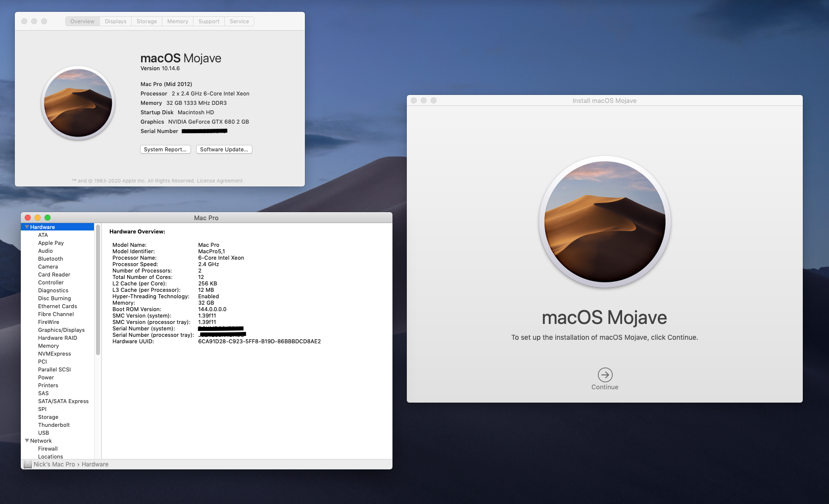Click the large Mojave image in installer
The width and height of the screenshot is (829, 504).
(x=605, y=222)
